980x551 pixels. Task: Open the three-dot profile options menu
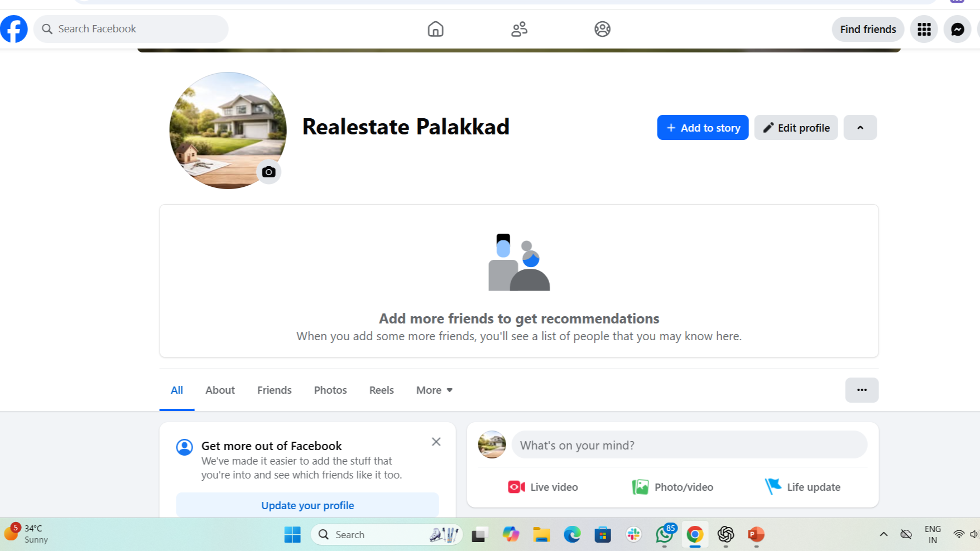pos(862,390)
